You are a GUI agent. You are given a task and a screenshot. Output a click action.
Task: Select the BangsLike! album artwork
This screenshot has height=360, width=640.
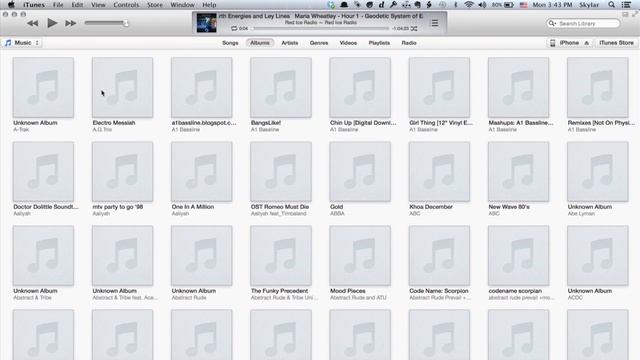pyautogui.click(x=281, y=87)
